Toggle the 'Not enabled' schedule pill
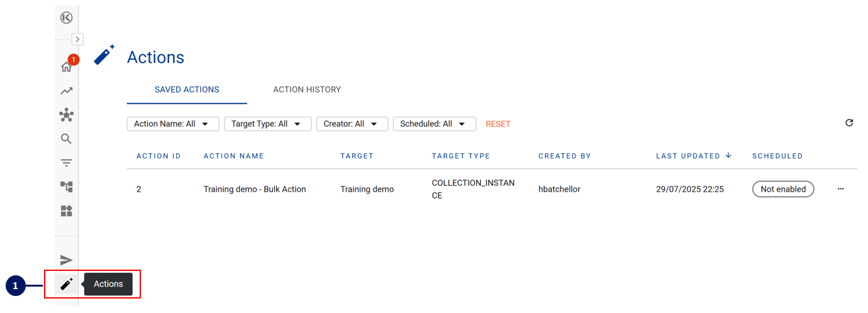 (783, 189)
